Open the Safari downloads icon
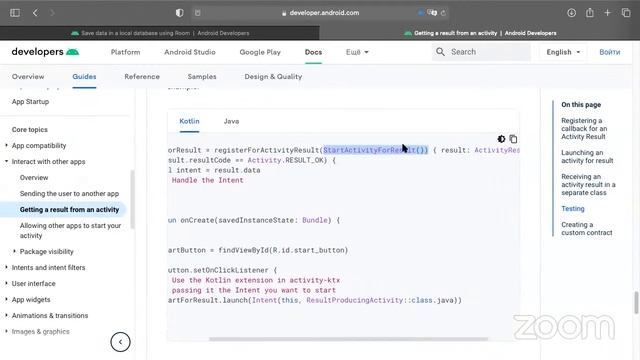 click(x=571, y=13)
